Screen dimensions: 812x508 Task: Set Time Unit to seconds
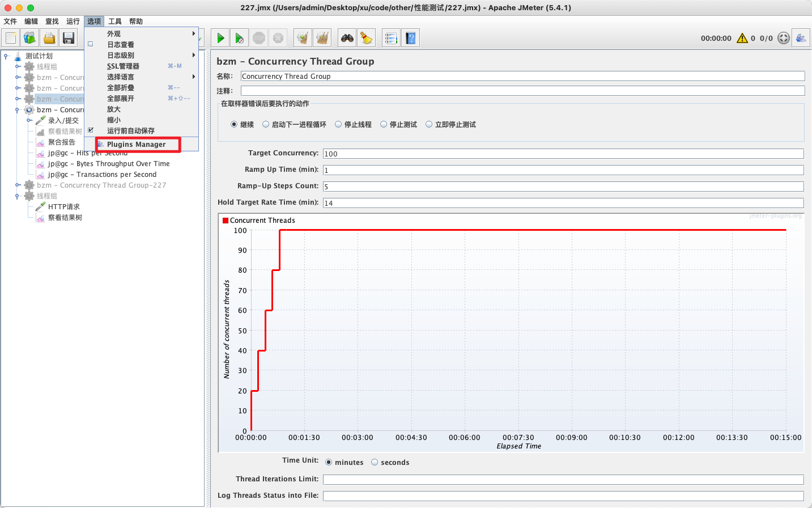(375, 463)
